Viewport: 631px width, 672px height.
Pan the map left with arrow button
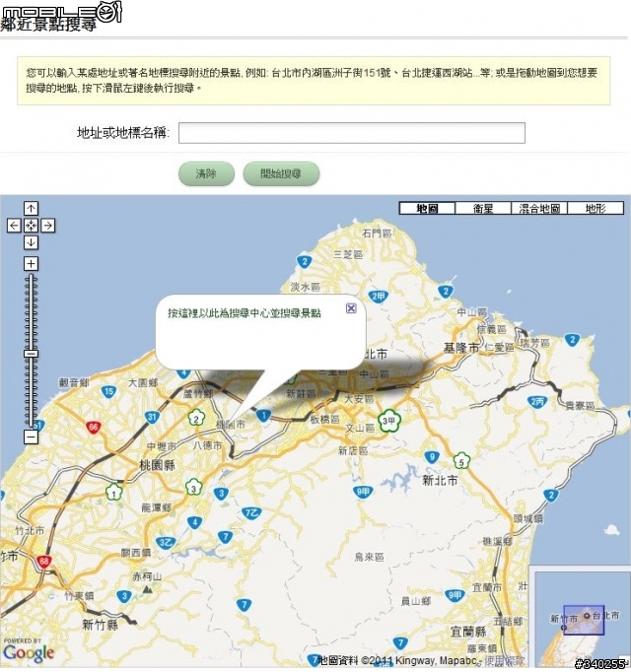click(x=14, y=226)
